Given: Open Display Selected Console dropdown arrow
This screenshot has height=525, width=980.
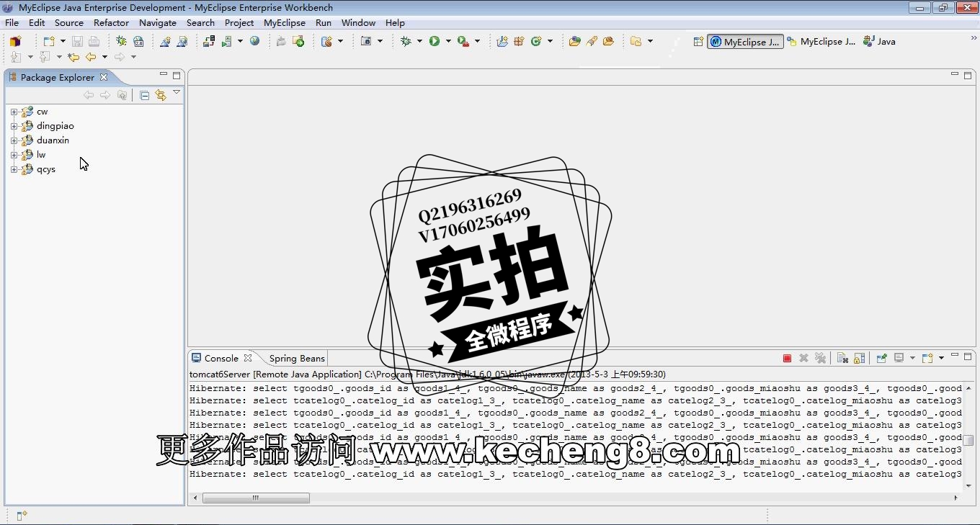Looking at the screenshot, I should pos(912,358).
